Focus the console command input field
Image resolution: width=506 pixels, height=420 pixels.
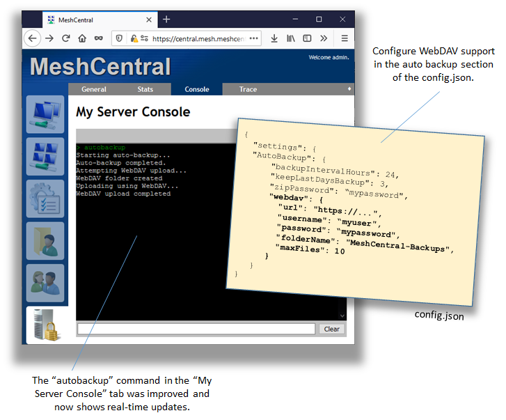pyautogui.click(x=196, y=329)
